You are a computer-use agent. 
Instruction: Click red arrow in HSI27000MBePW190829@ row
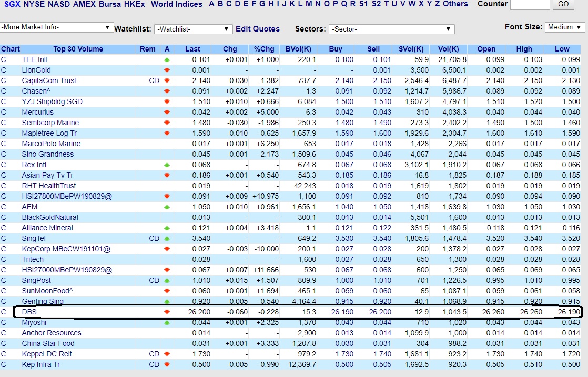click(167, 270)
